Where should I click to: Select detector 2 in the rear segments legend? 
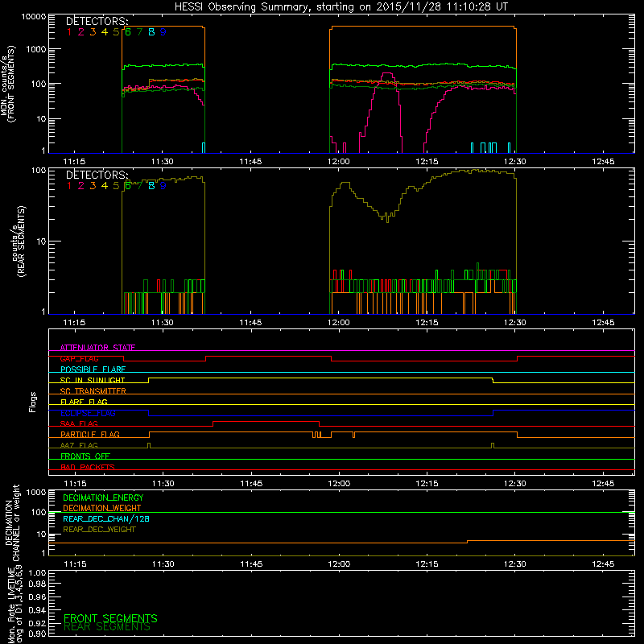(x=81, y=186)
